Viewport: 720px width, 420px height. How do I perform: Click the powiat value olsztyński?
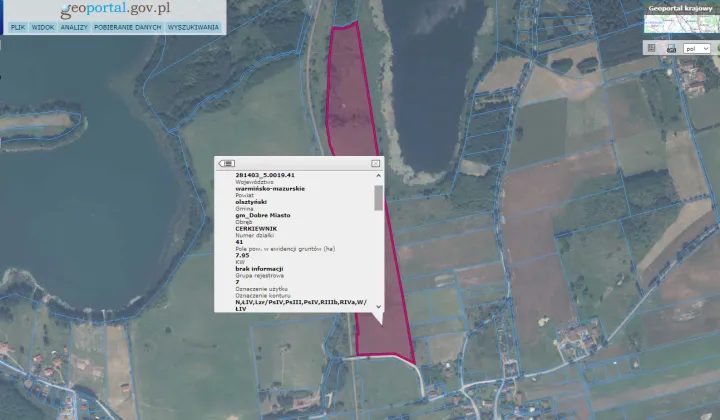pyautogui.click(x=251, y=202)
